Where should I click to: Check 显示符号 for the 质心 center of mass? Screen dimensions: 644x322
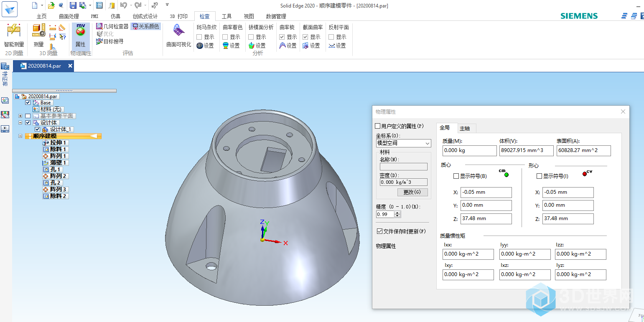[456, 176]
